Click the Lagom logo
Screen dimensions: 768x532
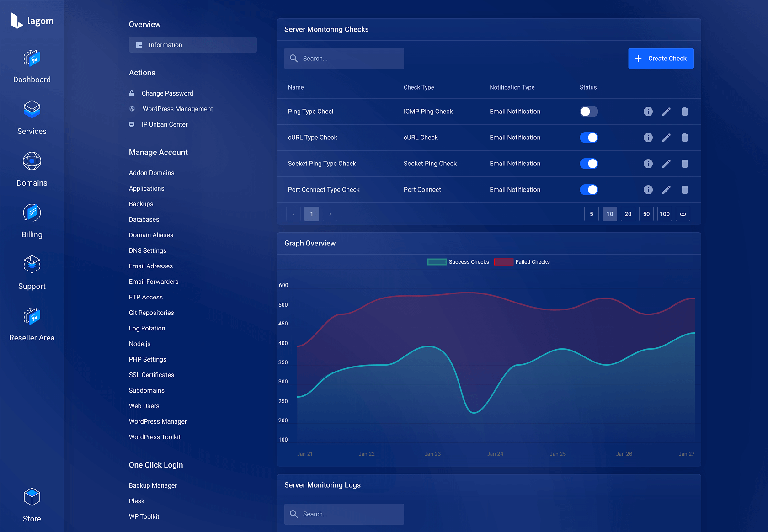pyautogui.click(x=32, y=21)
